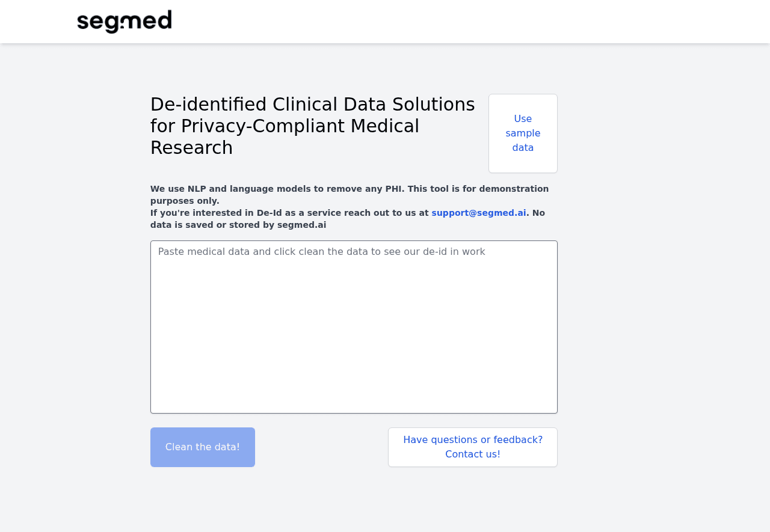Screen dimensions: 770x532
Task: Click inside the empty text area's lower half
Action: point(354,373)
